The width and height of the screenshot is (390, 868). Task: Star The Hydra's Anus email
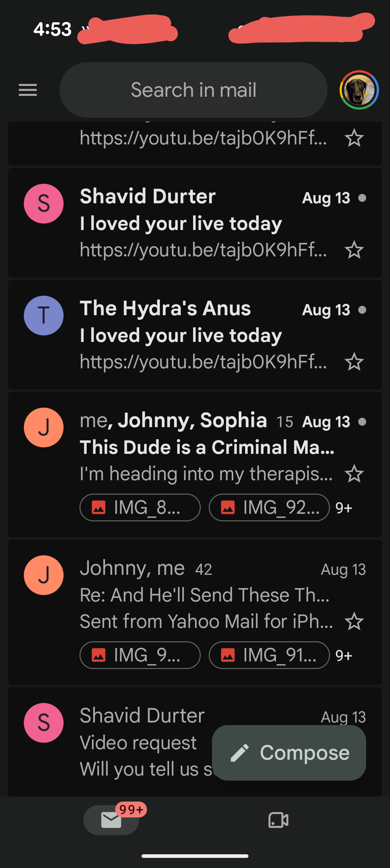pos(354,362)
